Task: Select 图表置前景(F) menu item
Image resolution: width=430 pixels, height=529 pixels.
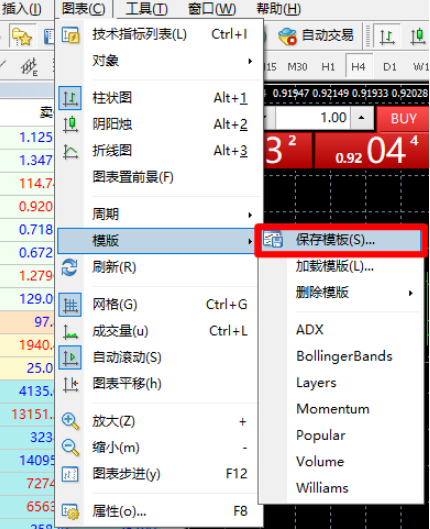Action: click(x=159, y=177)
